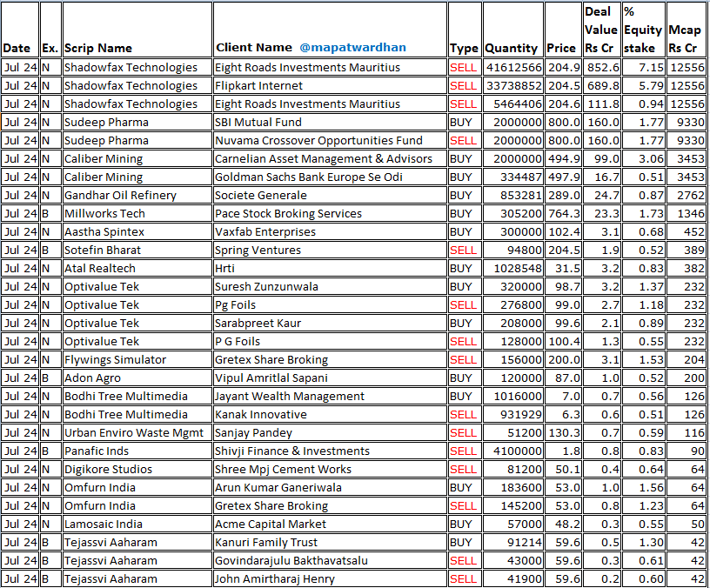The width and height of the screenshot is (710, 588).
Task: Select the Adon Agro scrip cell
Action: pyautogui.click(x=137, y=378)
